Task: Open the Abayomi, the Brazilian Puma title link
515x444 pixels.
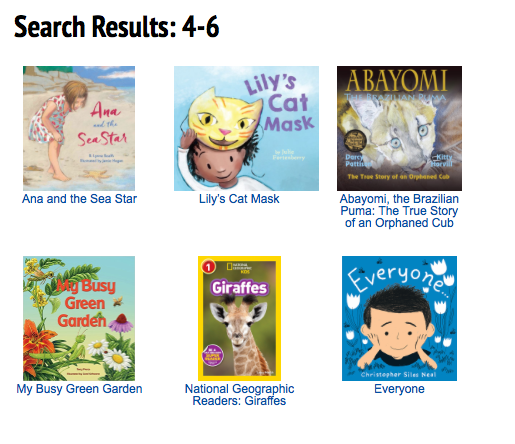Action: (x=399, y=211)
